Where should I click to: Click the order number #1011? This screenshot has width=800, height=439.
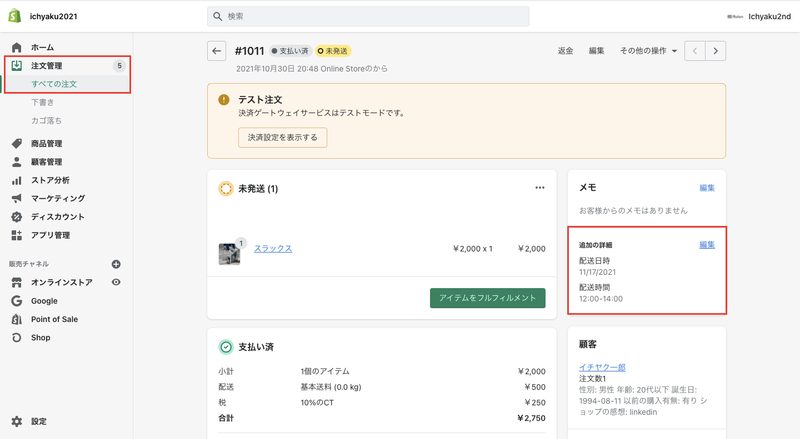(249, 51)
